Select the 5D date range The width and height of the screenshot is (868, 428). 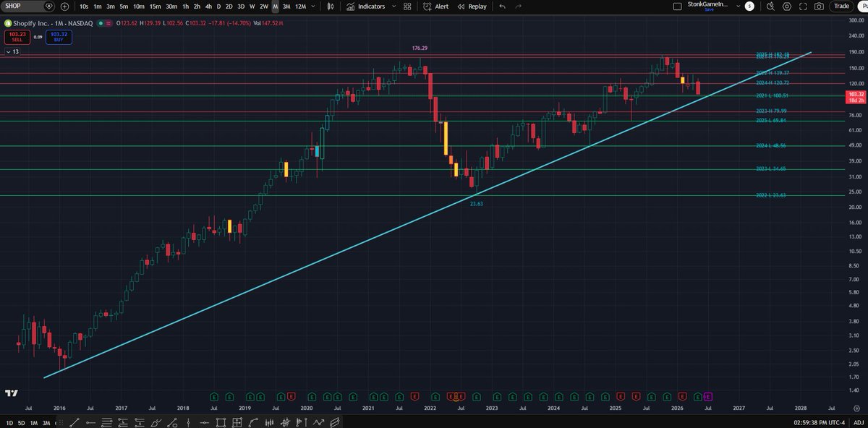(x=22, y=422)
